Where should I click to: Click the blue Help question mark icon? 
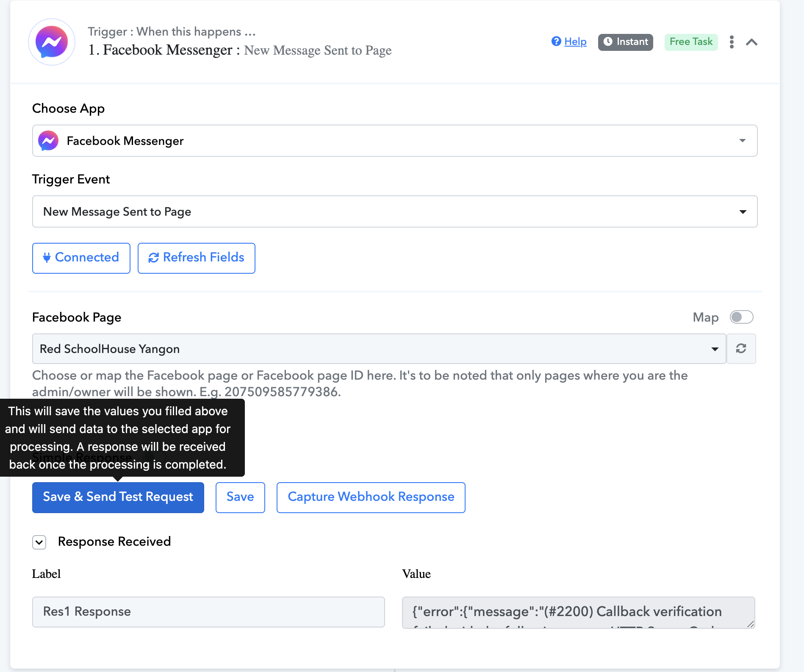(556, 41)
